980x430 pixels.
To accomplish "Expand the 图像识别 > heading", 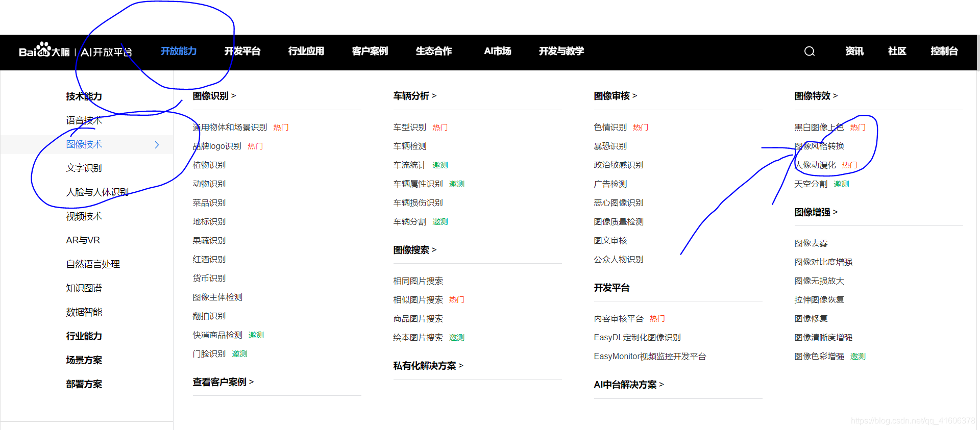I will click(x=214, y=96).
